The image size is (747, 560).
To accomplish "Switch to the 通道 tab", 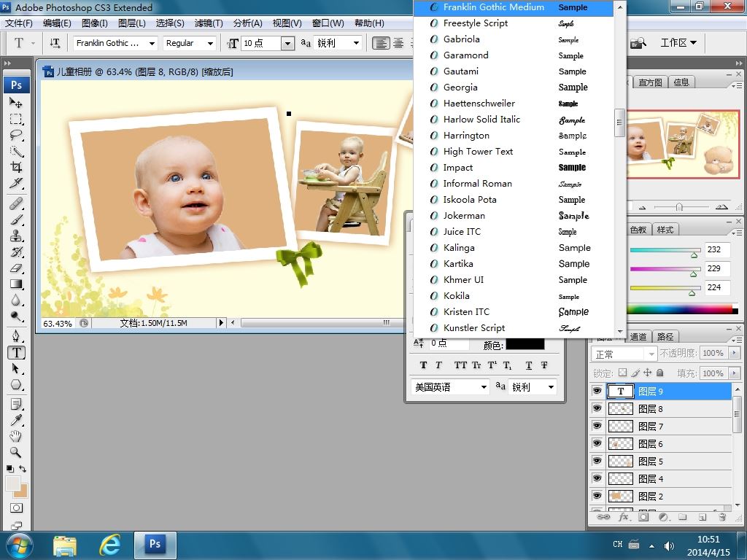I will click(638, 337).
